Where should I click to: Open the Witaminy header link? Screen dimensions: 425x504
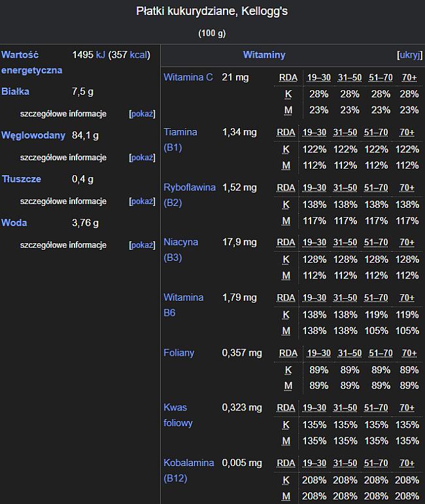[264, 55]
